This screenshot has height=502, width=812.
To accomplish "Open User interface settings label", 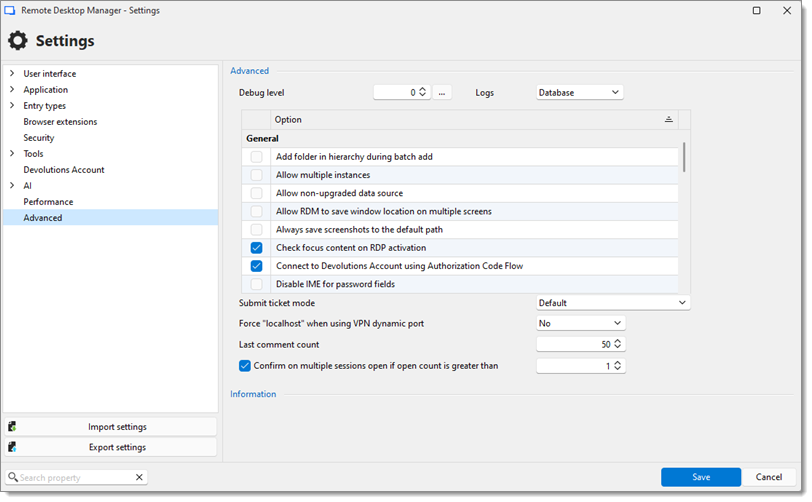I will 50,74.
